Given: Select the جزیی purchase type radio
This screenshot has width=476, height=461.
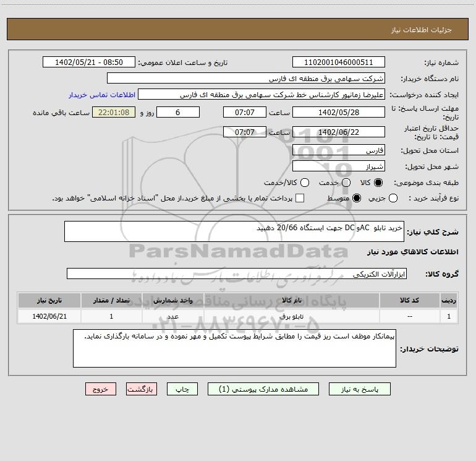Looking at the screenshot, I should click(x=393, y=198).
